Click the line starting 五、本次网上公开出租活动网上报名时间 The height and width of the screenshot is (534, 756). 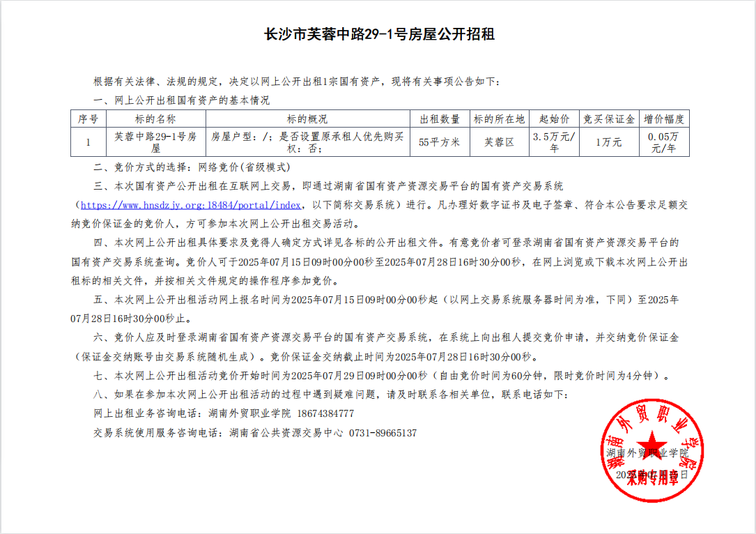tap(386, 300)
